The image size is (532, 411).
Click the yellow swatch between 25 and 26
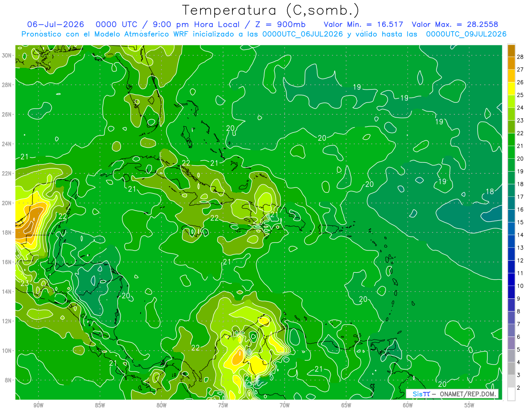click(x=511, y=89)
